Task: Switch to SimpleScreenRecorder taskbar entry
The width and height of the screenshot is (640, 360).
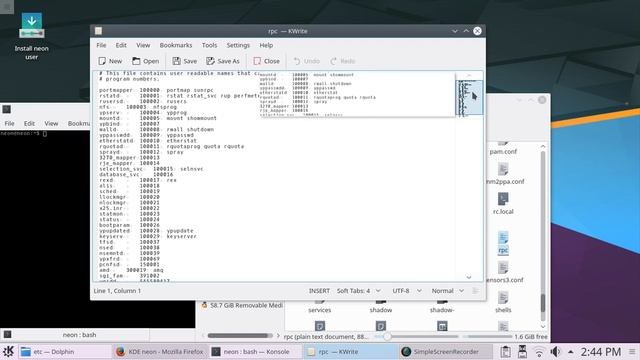Action: click(x=445, y=351)
